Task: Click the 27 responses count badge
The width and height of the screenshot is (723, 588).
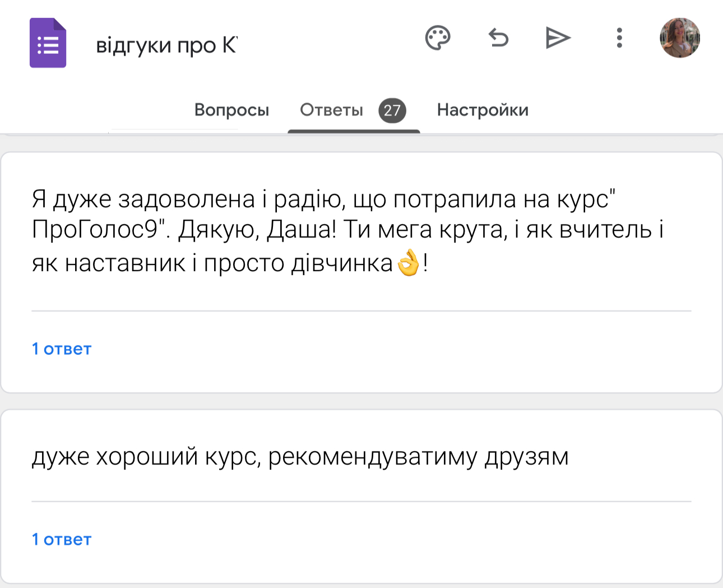Action: click(392, 110)
